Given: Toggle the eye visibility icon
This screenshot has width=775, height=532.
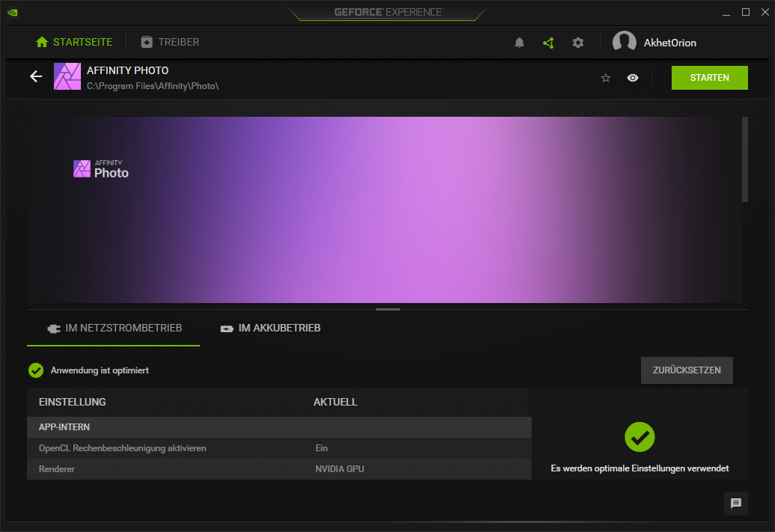Looking at the screenshot, I should coord(633,78).
